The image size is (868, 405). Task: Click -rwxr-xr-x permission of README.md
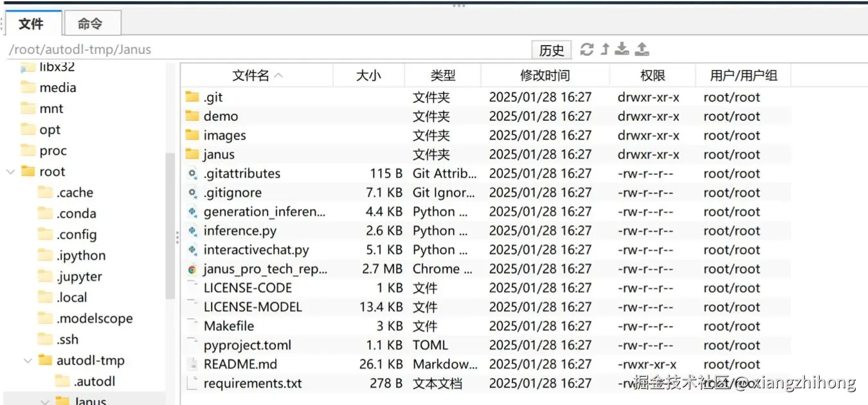[647, 364]
